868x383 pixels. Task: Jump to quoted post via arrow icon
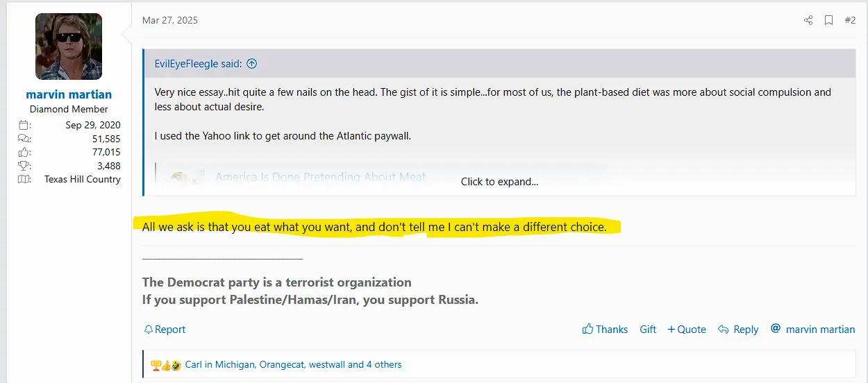pos(251,64)
